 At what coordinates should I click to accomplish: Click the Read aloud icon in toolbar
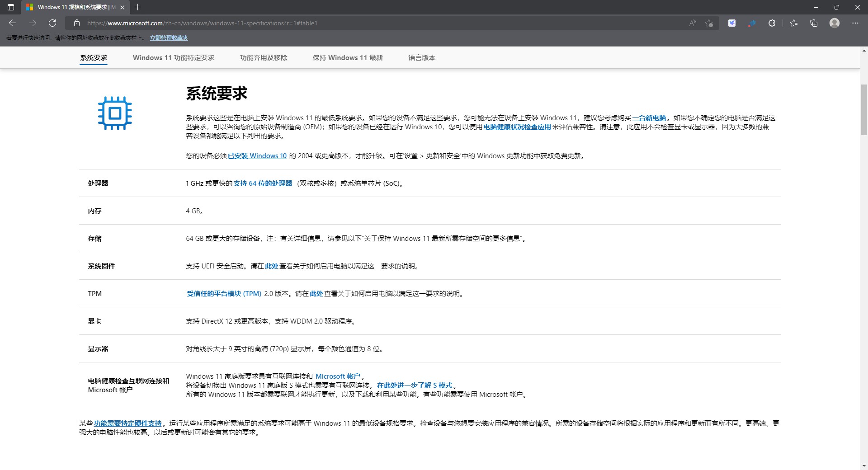pos(693,23)
